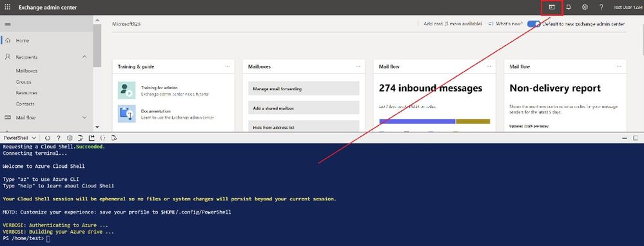This screenshot has width=644, height=246.
Task: Click 'Welcome to Azure Cloud Shell' text
Action: (x=44, y=166)
